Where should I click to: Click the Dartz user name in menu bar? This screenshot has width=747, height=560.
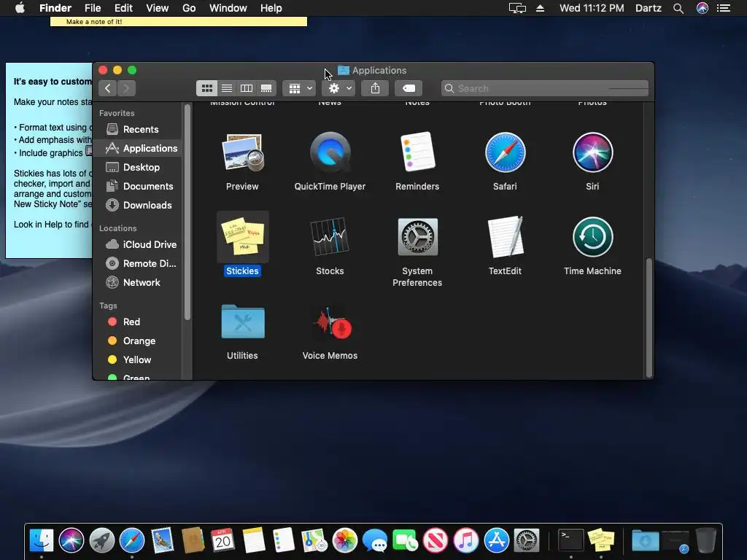[649, 8]
